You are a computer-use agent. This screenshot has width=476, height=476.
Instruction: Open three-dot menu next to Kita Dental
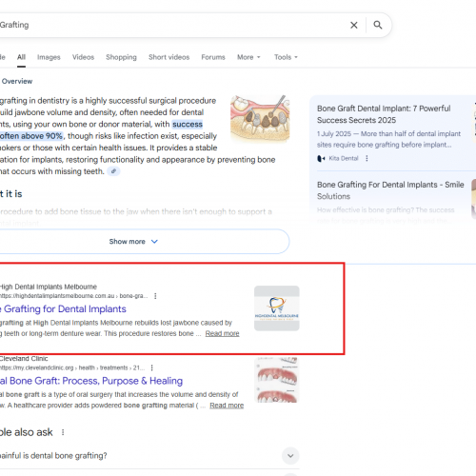(x=367, y=158)
